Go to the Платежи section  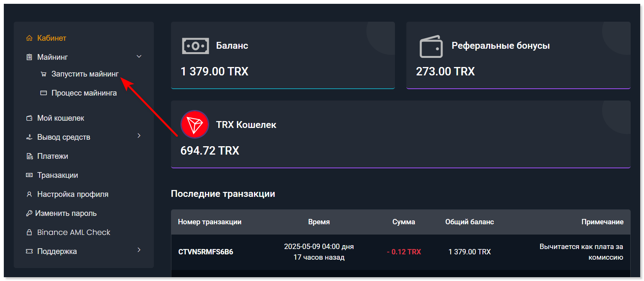pyautogui.click(x=53, y=156)
